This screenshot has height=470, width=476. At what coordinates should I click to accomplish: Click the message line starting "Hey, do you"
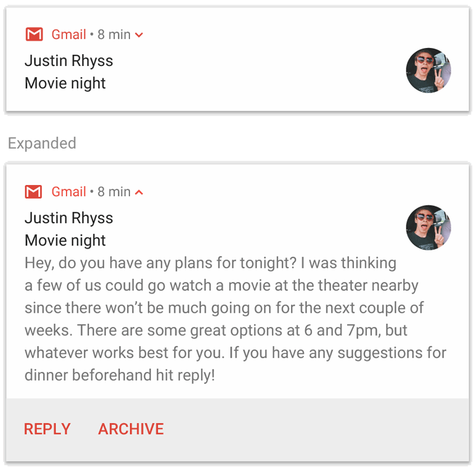(210, 263)
